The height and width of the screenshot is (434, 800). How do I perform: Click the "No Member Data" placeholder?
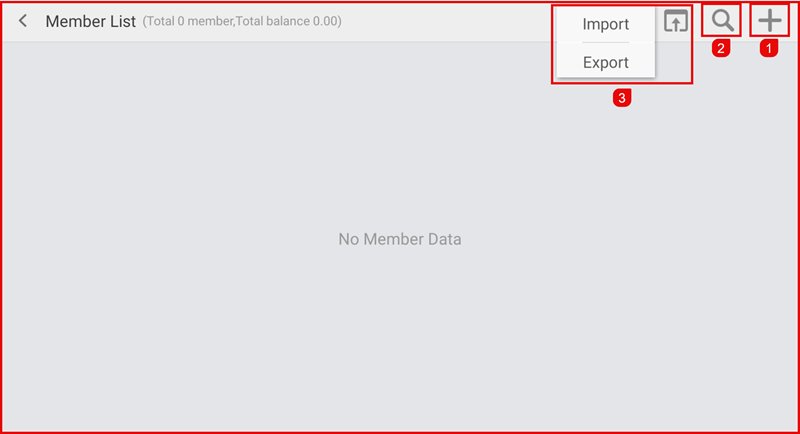coord(400,239)
